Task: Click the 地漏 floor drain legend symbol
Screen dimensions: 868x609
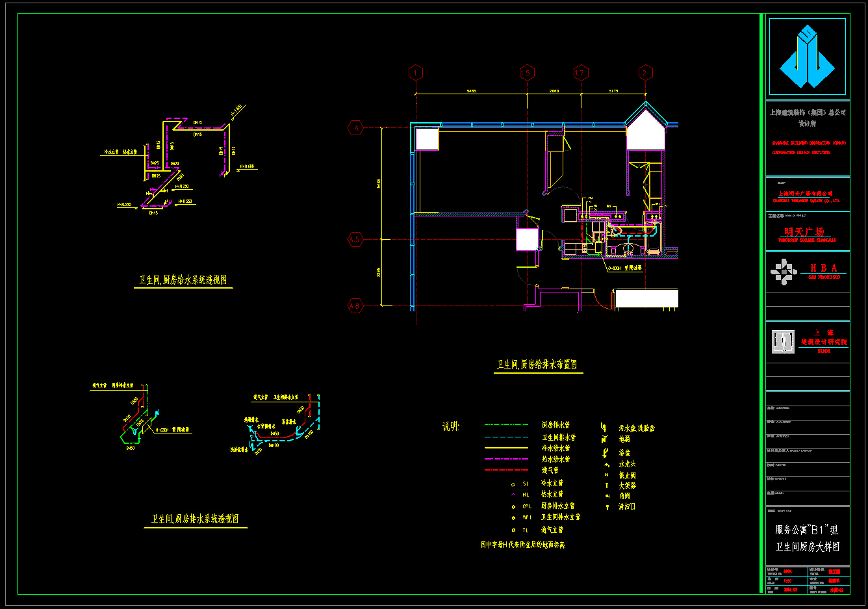Action: point(605,439)
